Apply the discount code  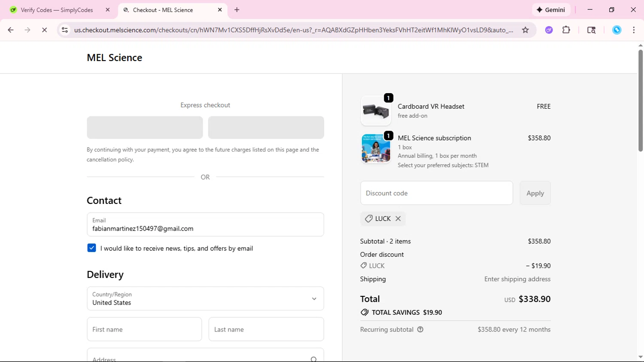(x=535, y=193)
